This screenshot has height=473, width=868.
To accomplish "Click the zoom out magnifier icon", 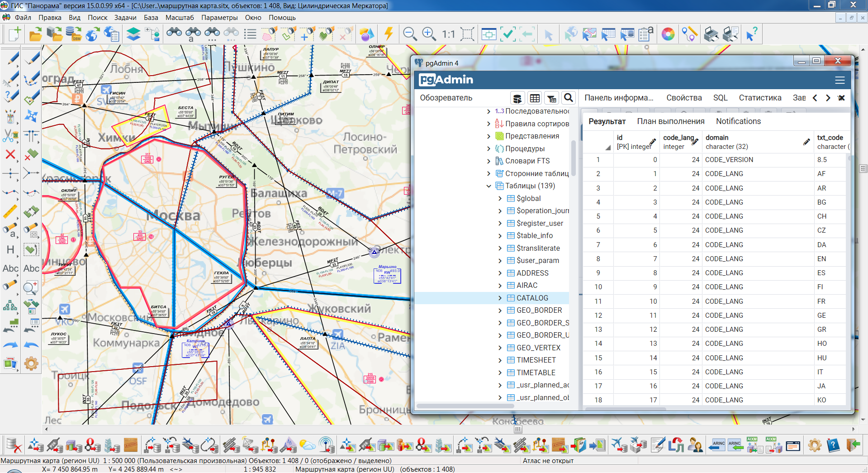I will point(410,34).
